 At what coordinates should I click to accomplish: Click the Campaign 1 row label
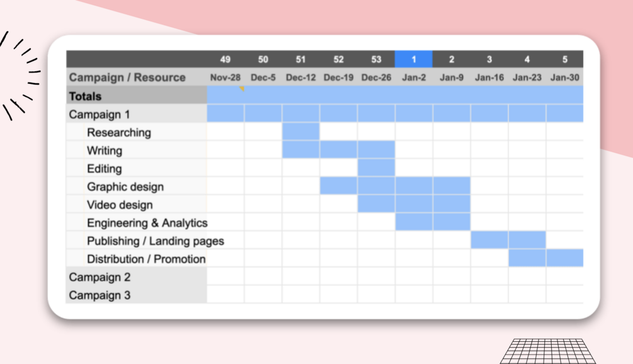click(100, 115)
